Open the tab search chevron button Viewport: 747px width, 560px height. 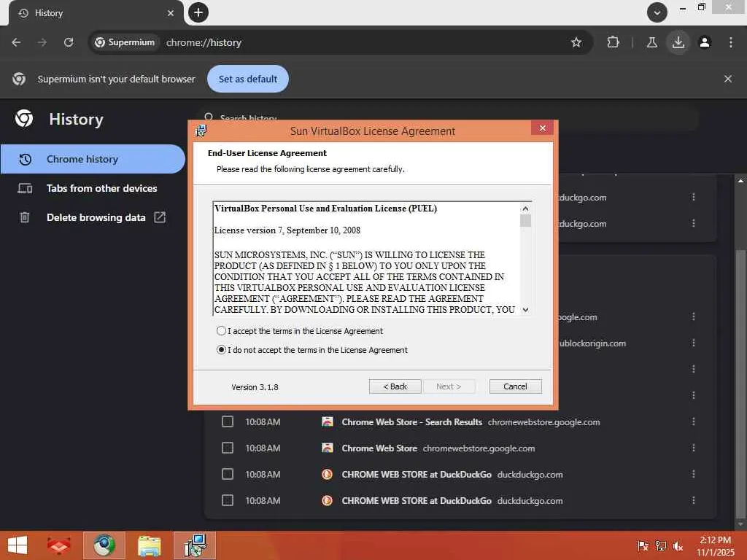[657, 12]
